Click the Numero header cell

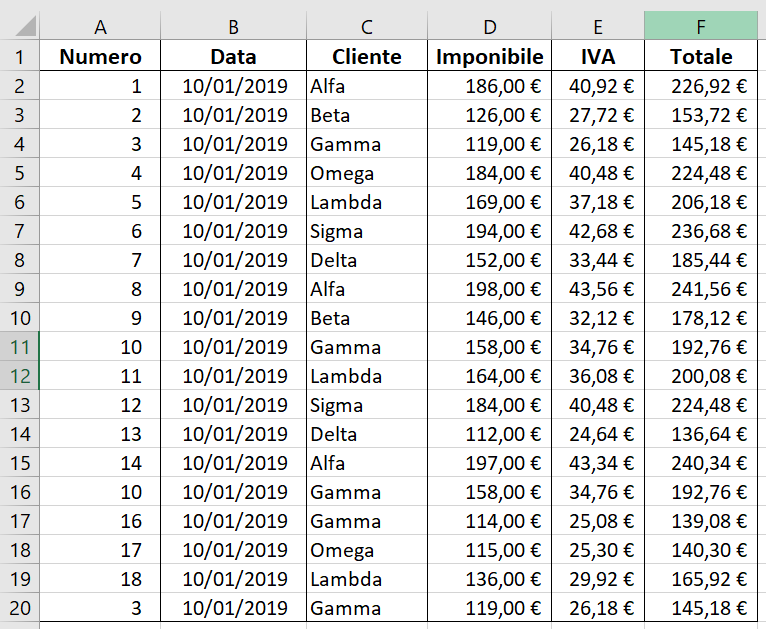tap(100, 57)
